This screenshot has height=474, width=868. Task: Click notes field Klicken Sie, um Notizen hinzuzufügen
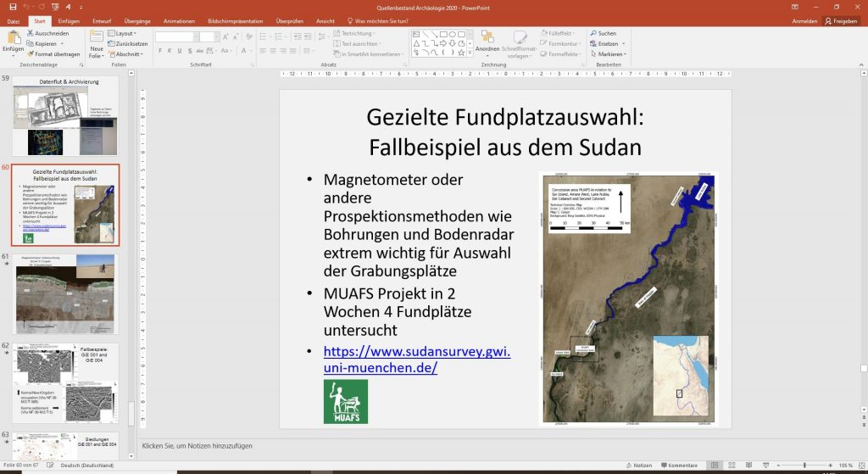pyautogui.click(x=197, y=446)
